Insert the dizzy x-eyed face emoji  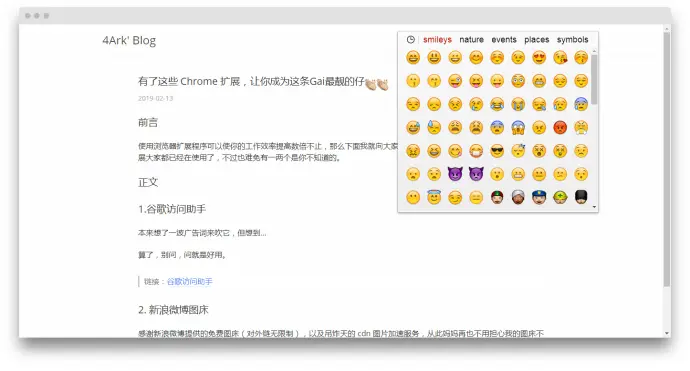pos(539,151)
